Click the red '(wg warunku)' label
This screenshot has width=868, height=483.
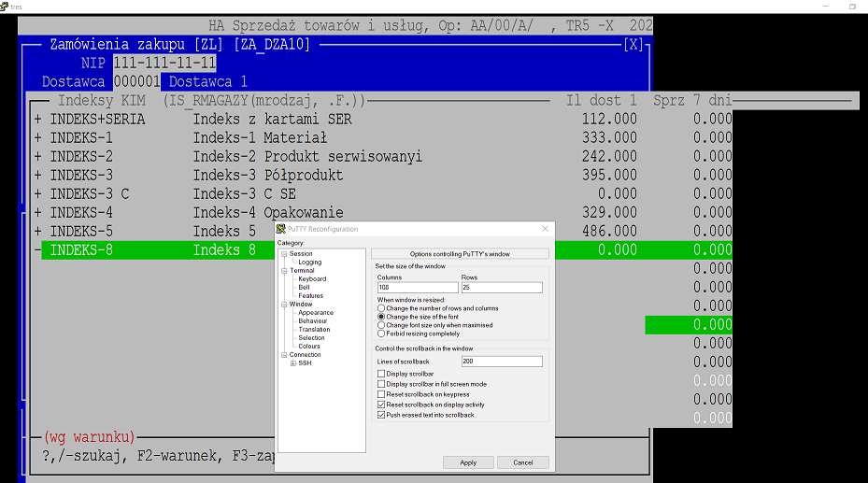click(x=89, y=437)
